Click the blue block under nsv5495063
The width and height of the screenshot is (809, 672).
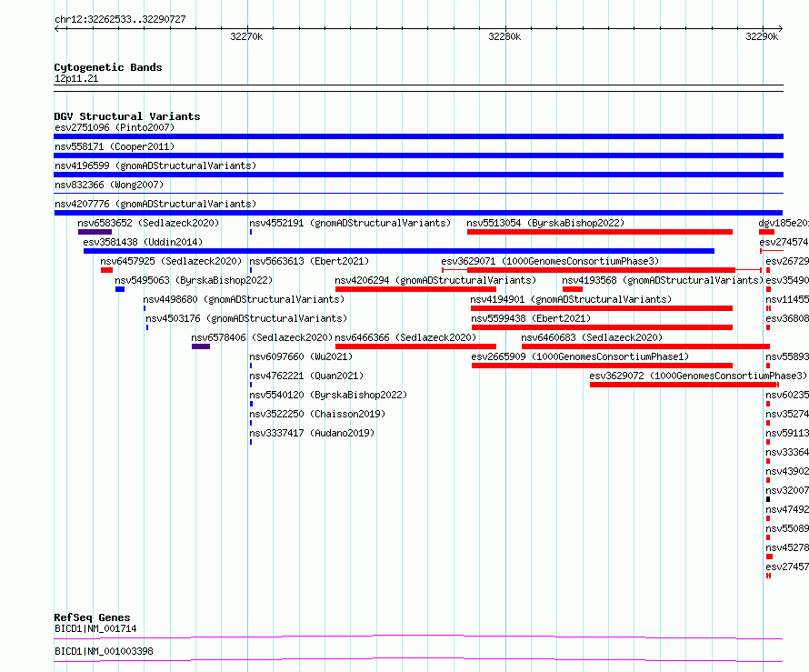coord(120,289)
